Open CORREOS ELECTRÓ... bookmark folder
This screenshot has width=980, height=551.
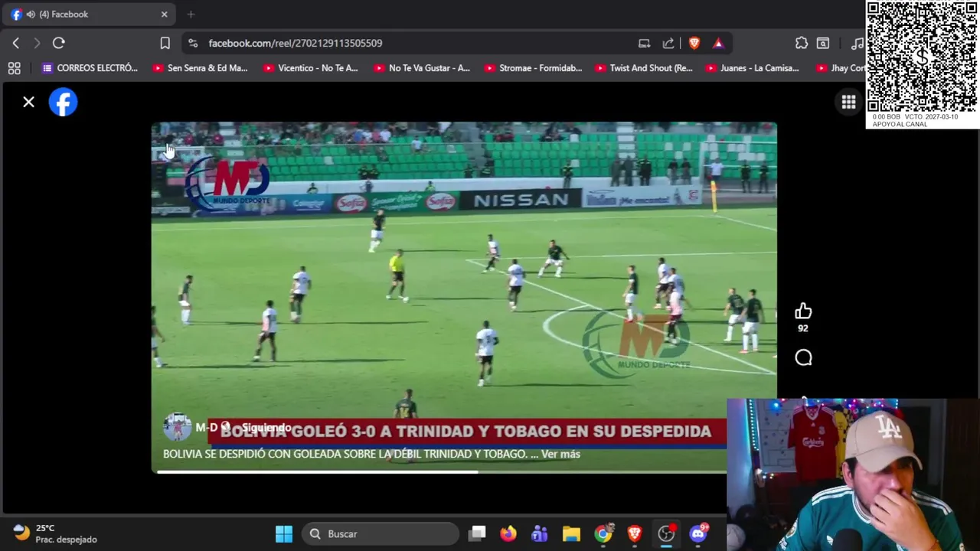point(90,68)
